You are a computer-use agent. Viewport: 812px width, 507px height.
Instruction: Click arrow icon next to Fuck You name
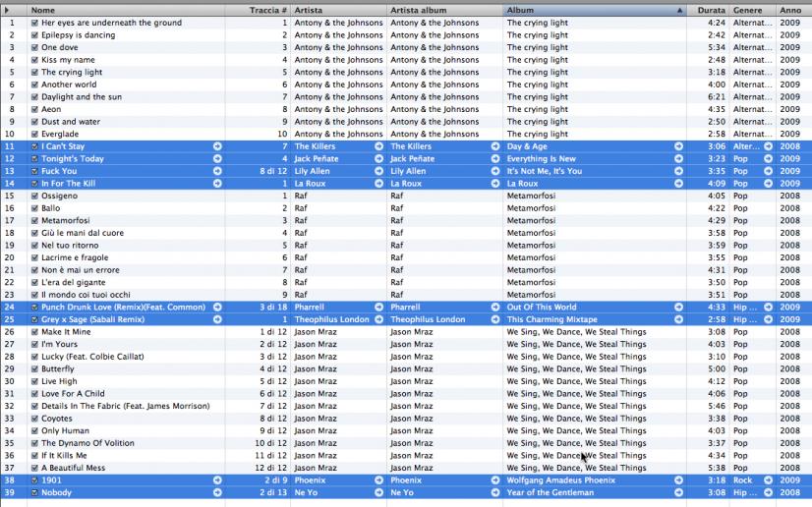pyautogui.click(x=217, y=171)
